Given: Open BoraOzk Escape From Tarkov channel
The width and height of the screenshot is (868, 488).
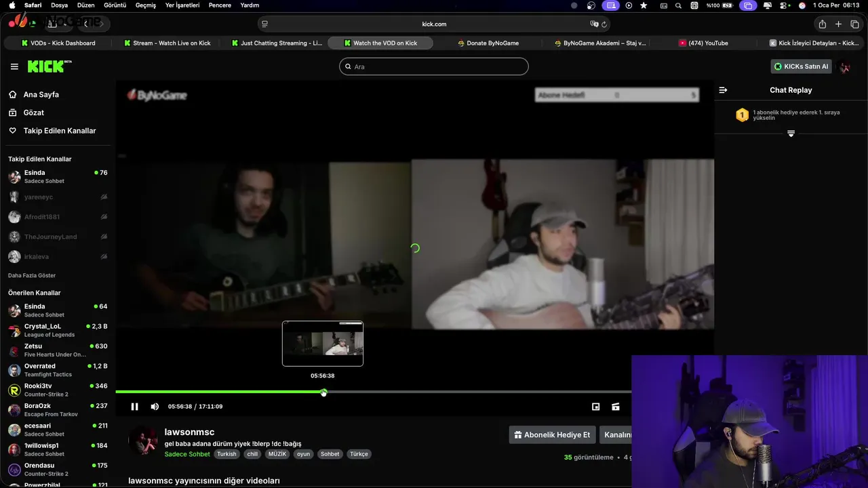Looking at the screenshot, I should [58, 410].
